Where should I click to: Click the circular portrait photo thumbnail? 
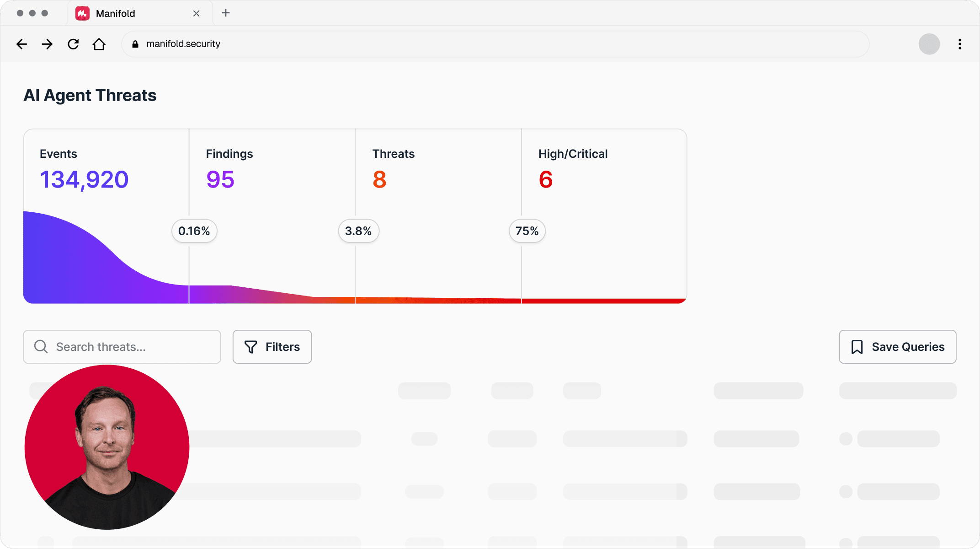107,447
